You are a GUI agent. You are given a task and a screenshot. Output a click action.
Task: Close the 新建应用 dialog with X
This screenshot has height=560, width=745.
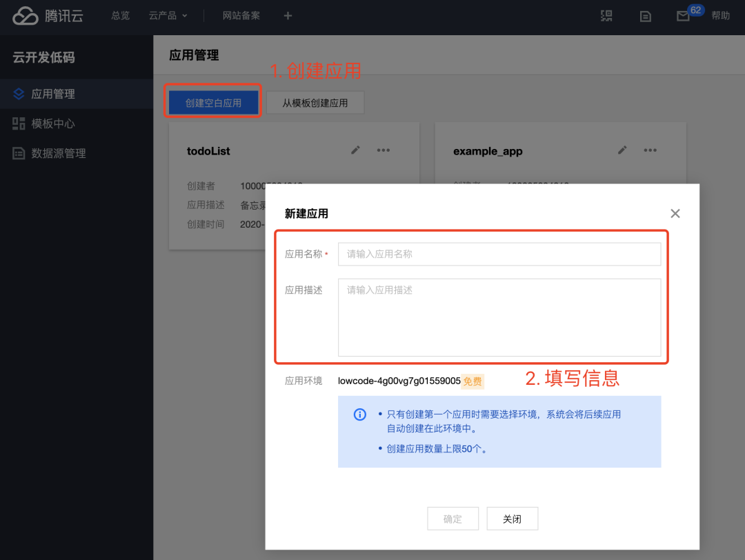[x=675, y=213]
